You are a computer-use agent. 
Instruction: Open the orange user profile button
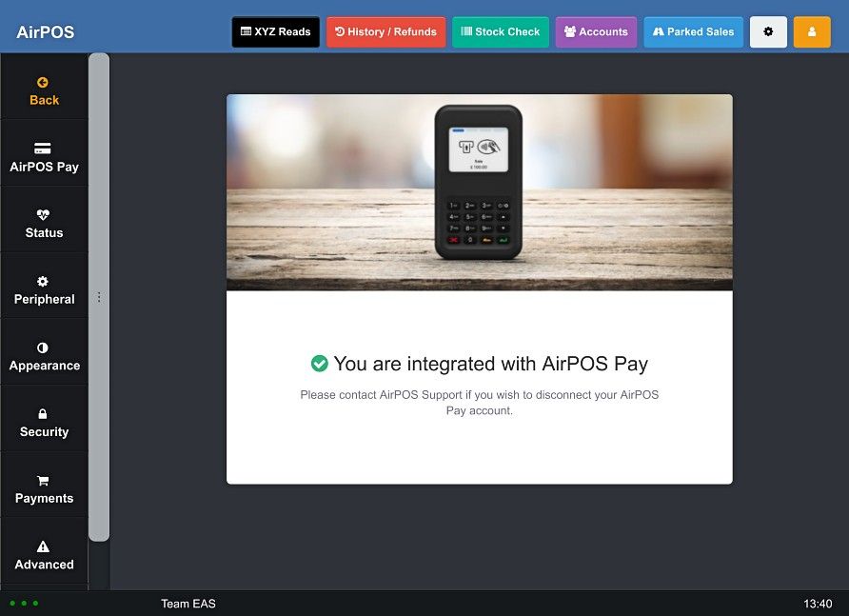click(x=812, y=32)
